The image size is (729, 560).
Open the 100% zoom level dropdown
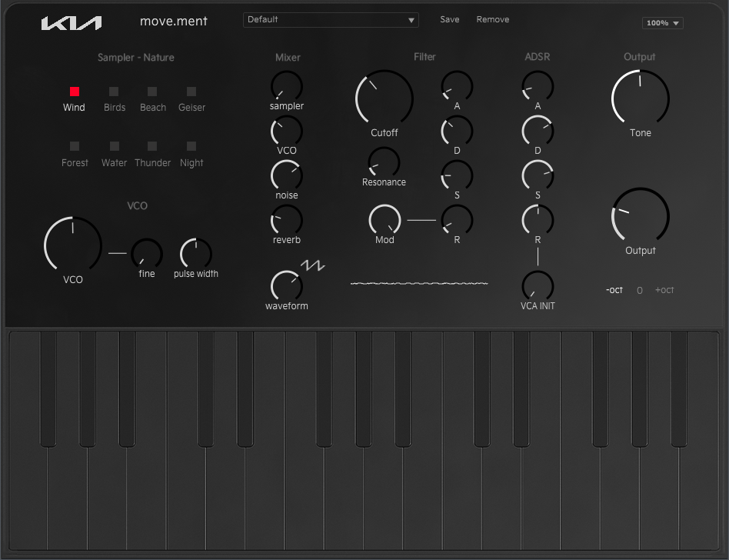pyautogui.click(x=662, y=22)
